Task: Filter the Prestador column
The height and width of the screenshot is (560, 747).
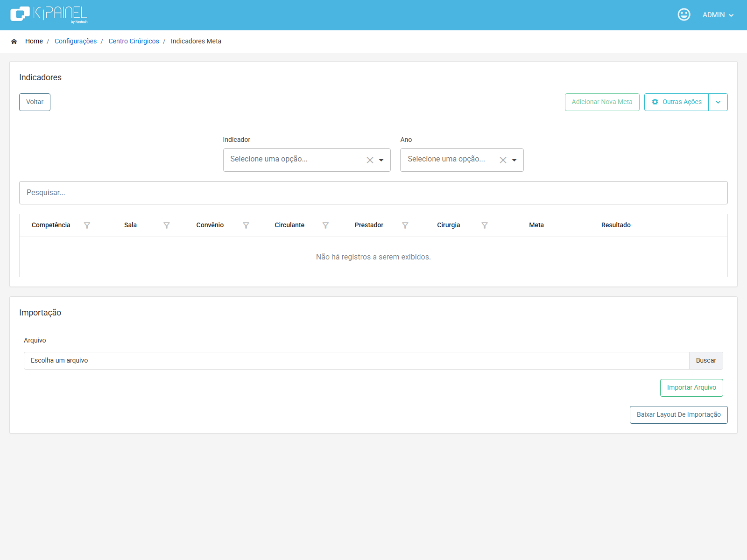Action: (405, 225)
